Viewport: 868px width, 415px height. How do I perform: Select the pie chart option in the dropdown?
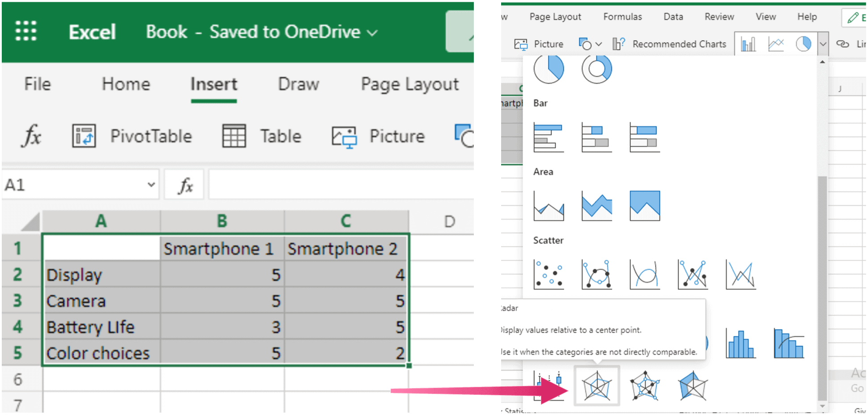click(x=549, y=70)
